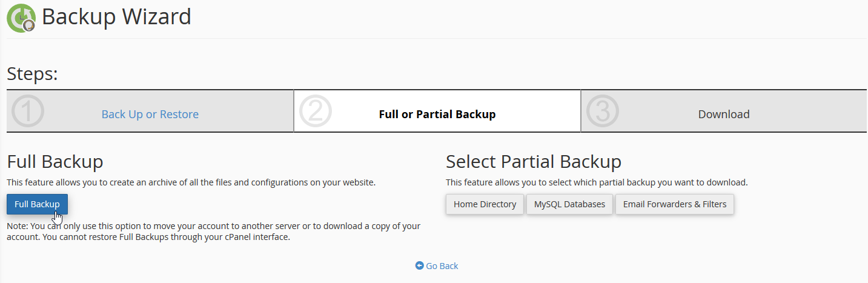This screenshot has height=283, width=868.
Task: Select the Download step label
Action: click(x=723, y=115)
